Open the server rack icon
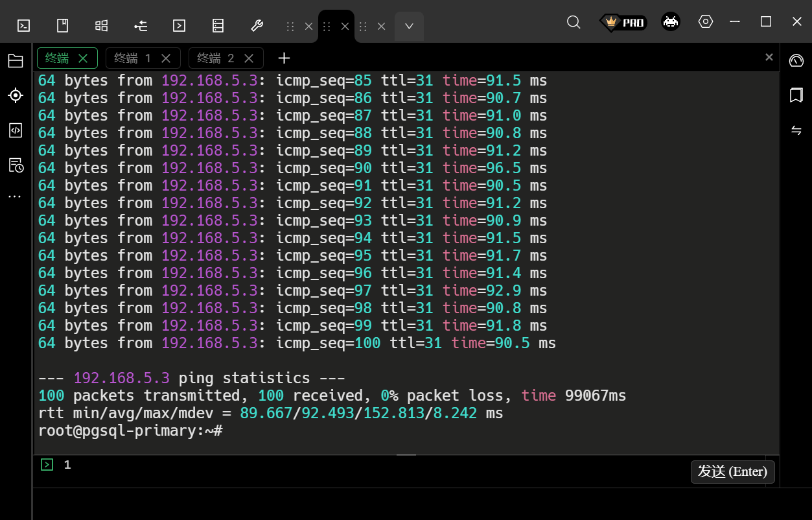 coord(218,26)
